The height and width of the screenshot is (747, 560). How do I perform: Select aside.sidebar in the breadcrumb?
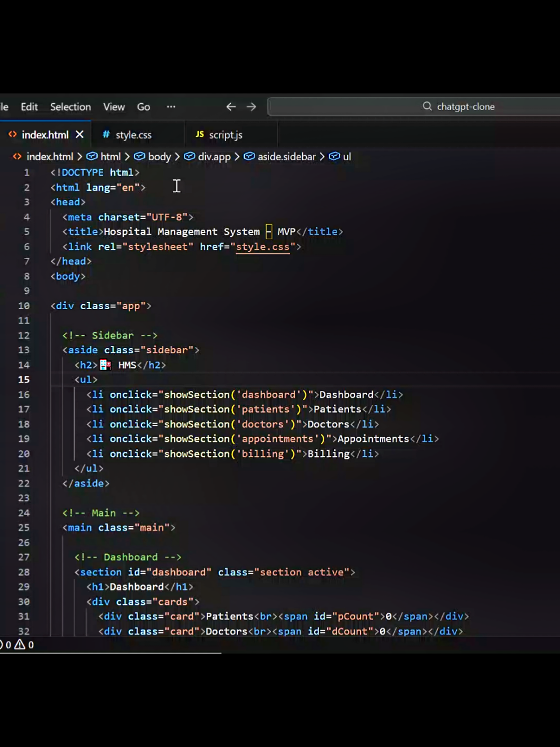tap(286, 157)
